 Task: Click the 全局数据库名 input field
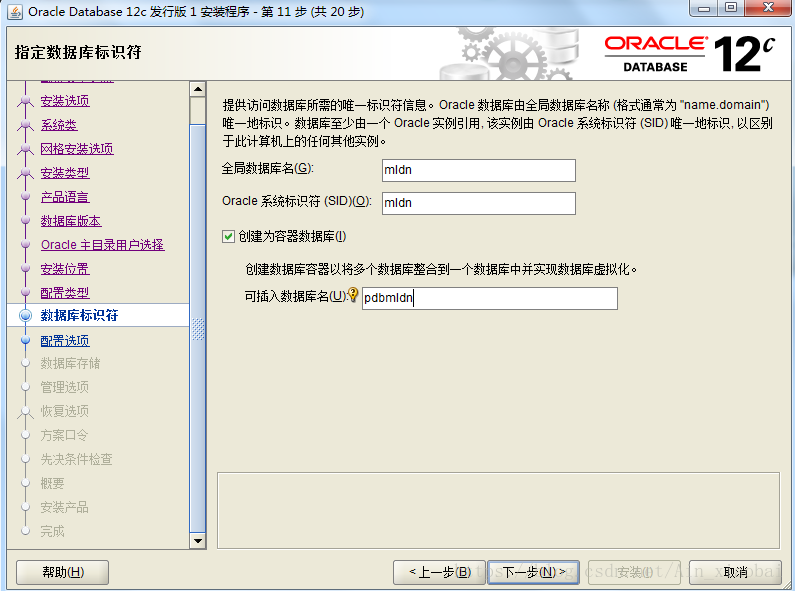(x=479, y=170)
